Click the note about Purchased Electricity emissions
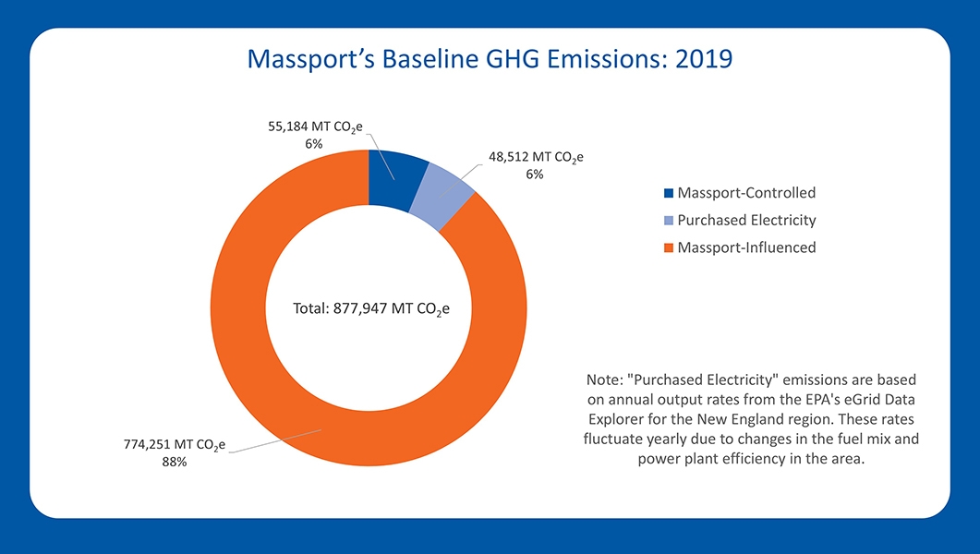The width and height of the screenshot is (980, 554). tap(751, 419)
